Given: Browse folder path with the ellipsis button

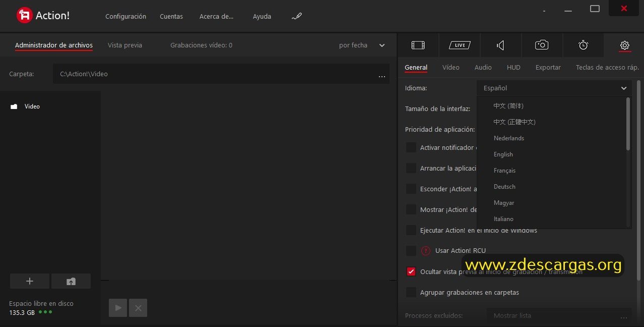Looking at the screenshot, I should 382,76.
